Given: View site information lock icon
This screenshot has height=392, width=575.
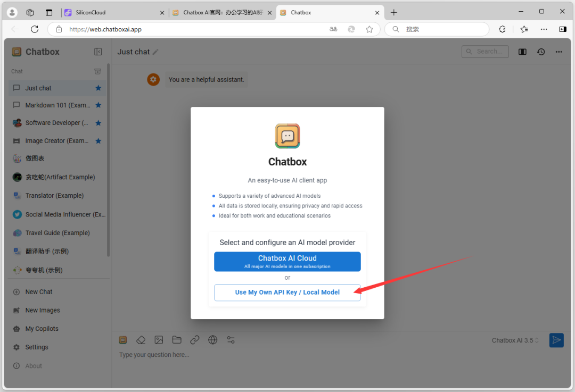Looking at the screenshot, I should coord(59,29).
